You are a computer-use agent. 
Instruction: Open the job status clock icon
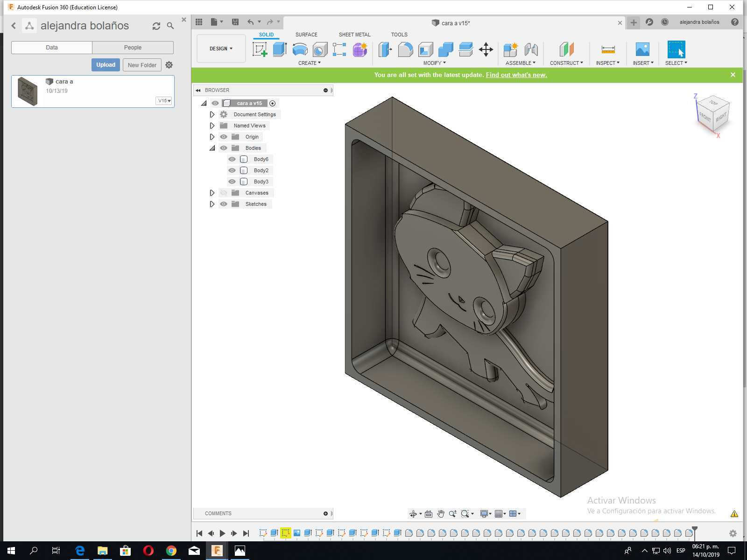tap(665, 22)
